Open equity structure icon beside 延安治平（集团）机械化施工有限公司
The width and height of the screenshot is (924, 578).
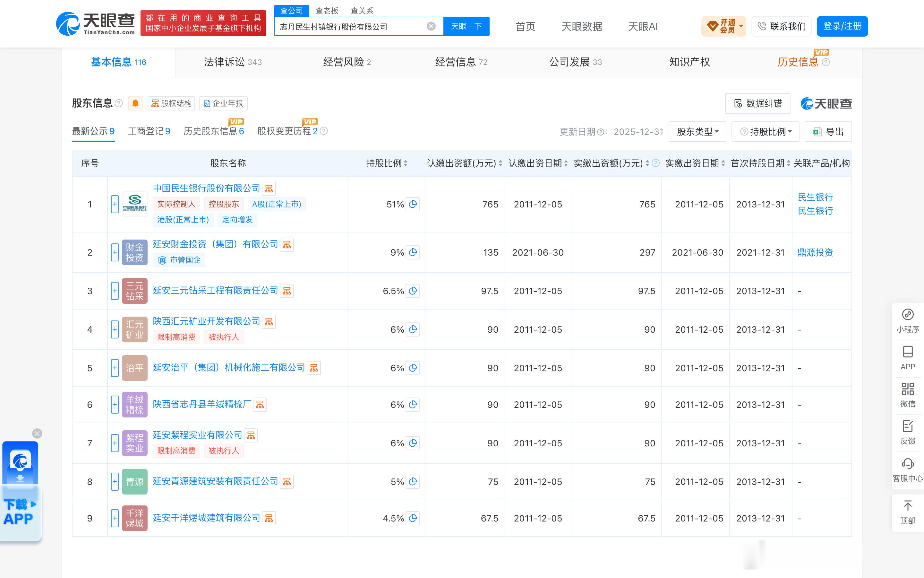coord(314,368)
